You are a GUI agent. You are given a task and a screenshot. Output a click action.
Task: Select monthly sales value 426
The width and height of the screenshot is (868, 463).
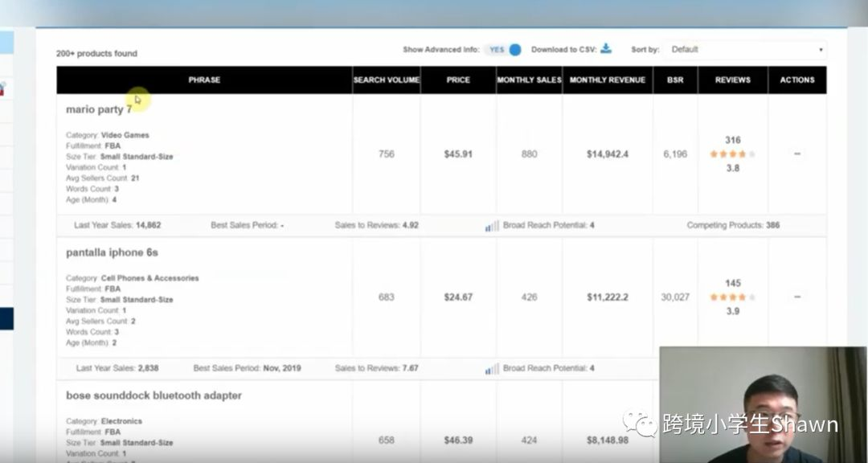click(529, 297)
